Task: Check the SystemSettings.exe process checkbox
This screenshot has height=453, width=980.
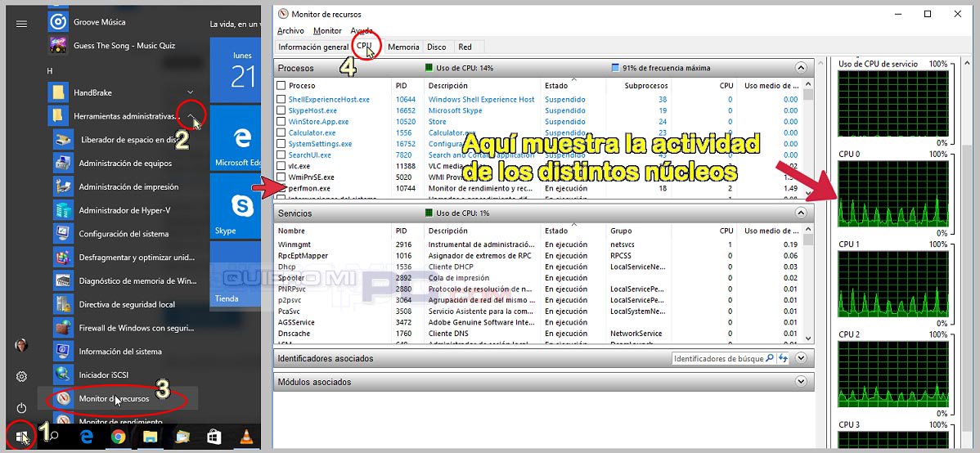Action: tap(281, 144)
